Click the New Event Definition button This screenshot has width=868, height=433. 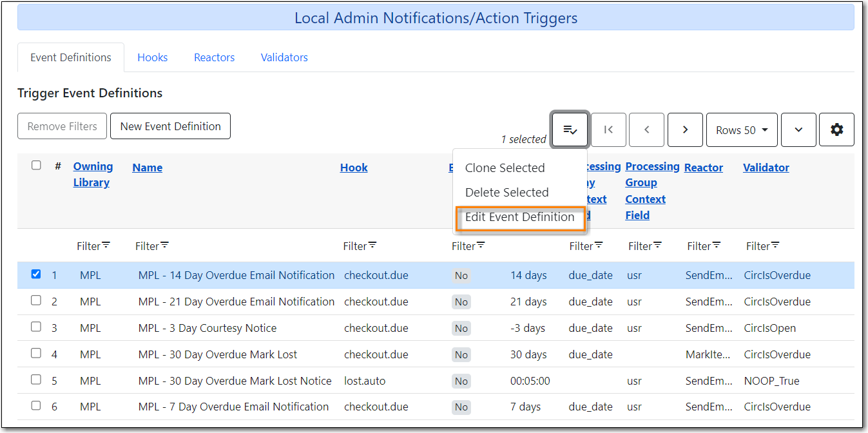(170, 126)
